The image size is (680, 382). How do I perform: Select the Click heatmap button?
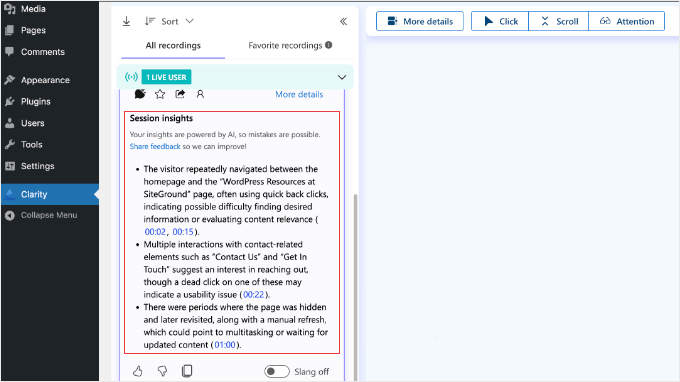pyautogui.click(x=500, y=21)
